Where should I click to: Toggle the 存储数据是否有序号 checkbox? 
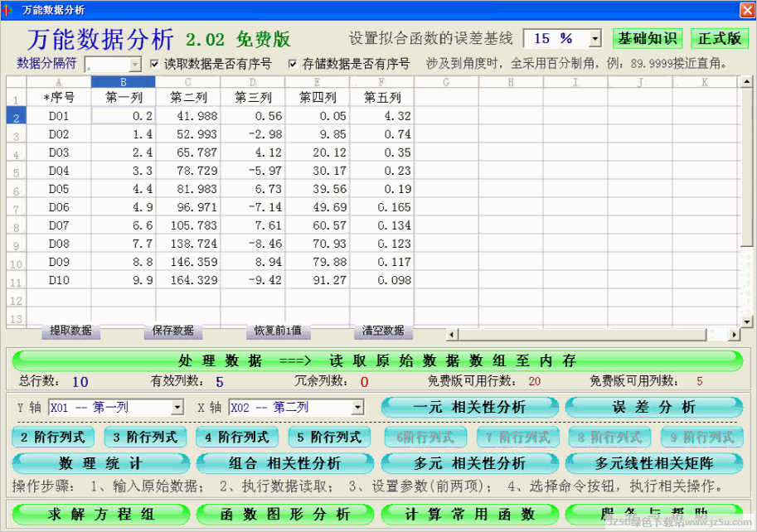(x=293, y=64)
